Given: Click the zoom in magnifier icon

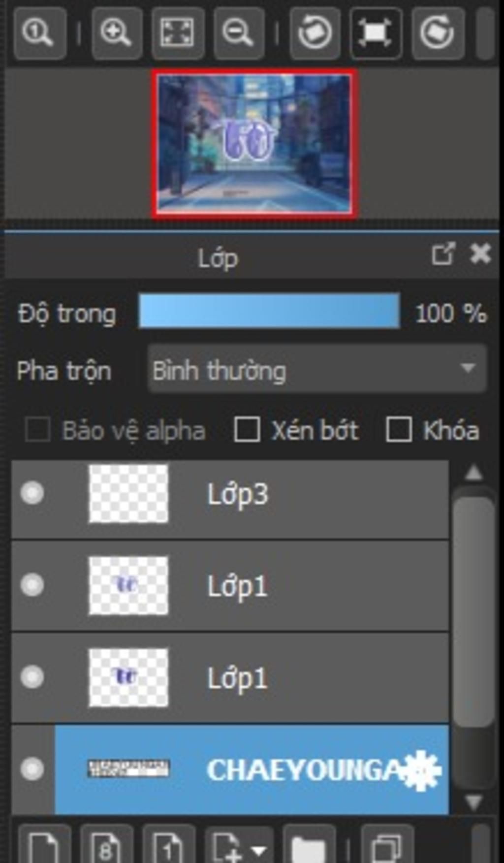Looking at the screenshot, I should tap(116, 32).
